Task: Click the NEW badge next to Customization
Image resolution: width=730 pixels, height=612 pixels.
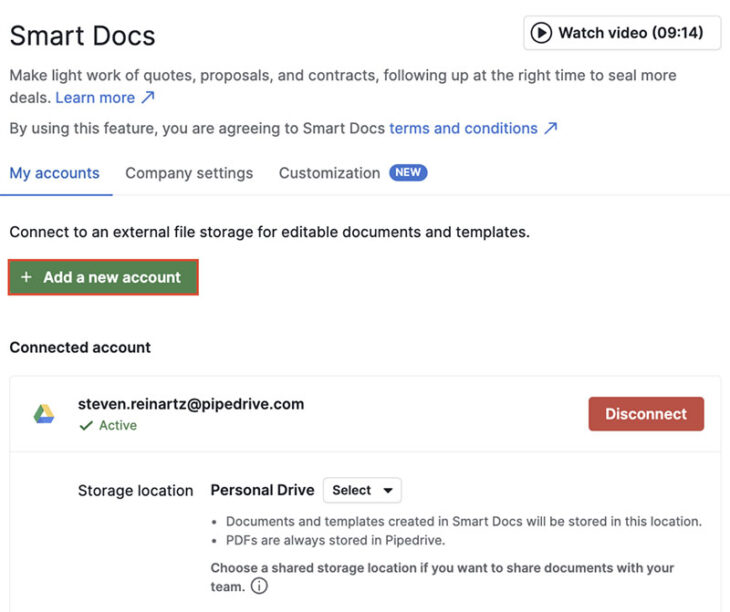Action: 408,173
